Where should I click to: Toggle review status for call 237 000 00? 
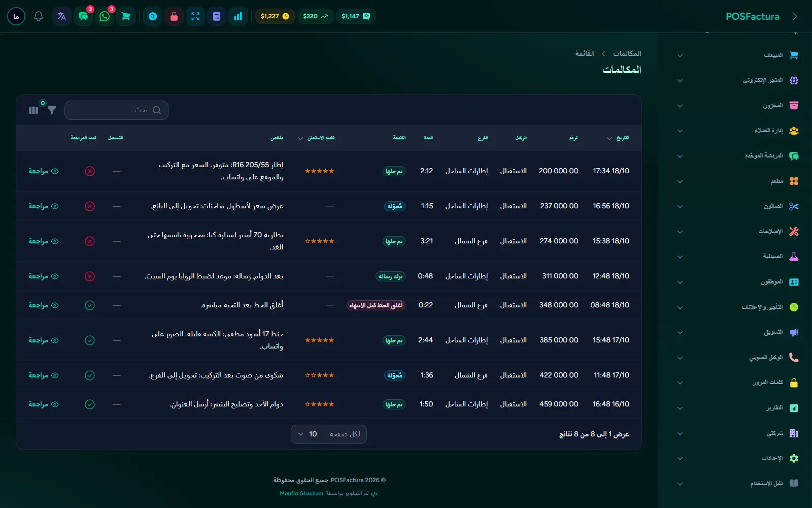(90, 206)
